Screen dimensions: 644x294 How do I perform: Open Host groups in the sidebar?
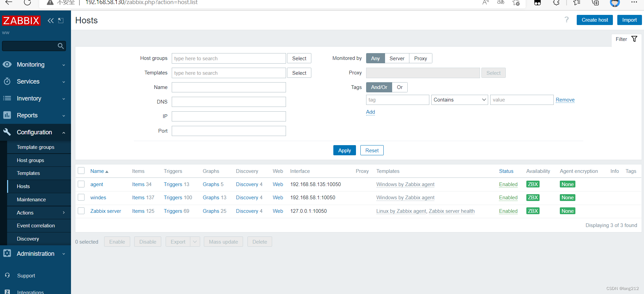point(30,160)
